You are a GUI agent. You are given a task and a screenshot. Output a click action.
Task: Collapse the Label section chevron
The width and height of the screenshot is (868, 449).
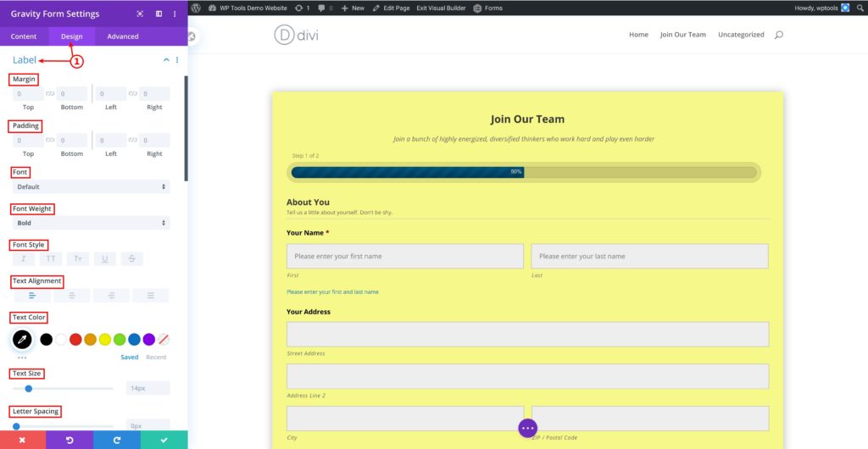[166, 60]
